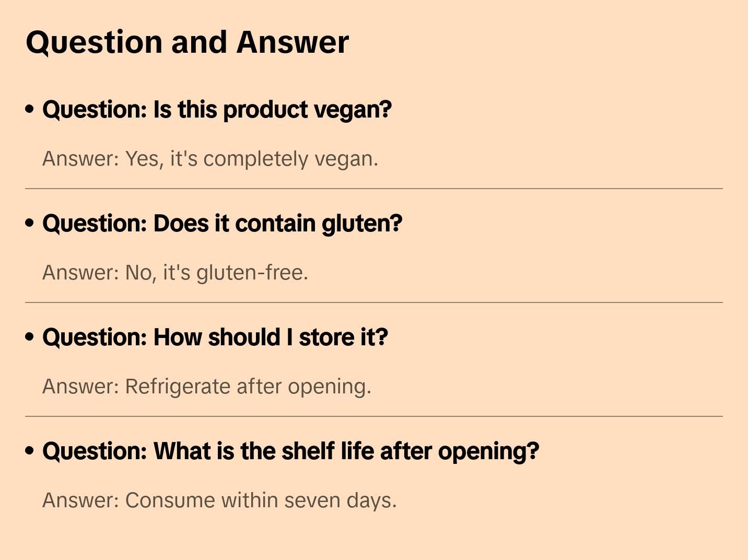Select the gluten question text
The image size is (748, 560).
click(x=222, y=224)
